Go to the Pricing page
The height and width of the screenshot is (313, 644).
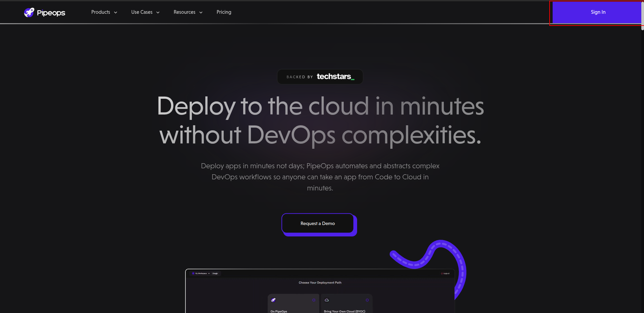(x=224, y=12)
